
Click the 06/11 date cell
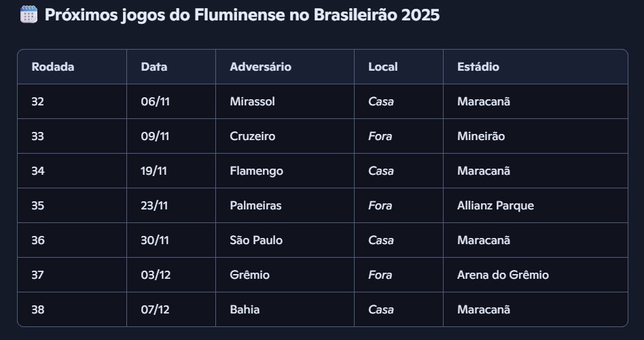click(x=155, y=101)
